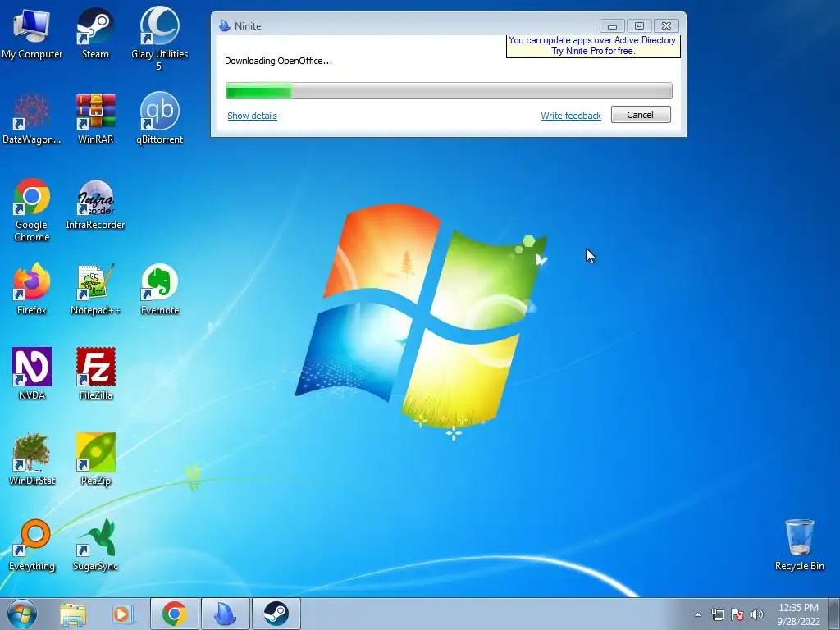Select the PeaZip desktop shortcut

(x=95, y=459)
